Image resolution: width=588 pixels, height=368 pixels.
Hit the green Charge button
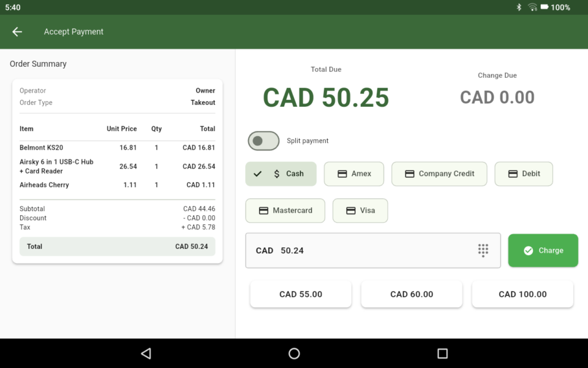[543, 250]
